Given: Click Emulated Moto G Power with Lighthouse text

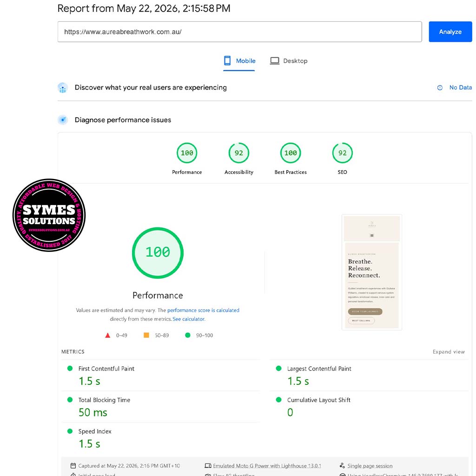Looking at the screenshot, I should [x=267, y=466].
